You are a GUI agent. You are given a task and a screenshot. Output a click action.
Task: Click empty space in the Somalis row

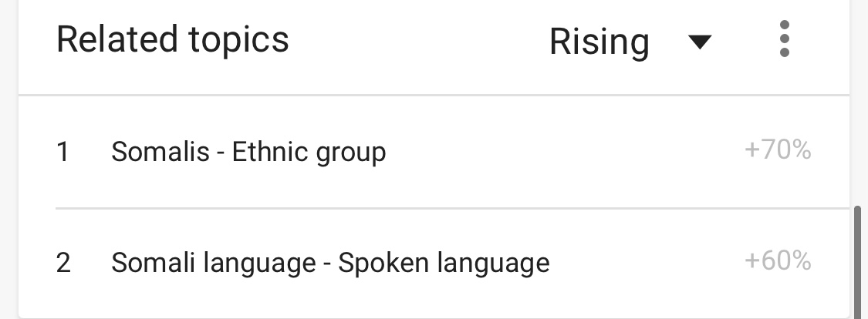coord(563,152)
